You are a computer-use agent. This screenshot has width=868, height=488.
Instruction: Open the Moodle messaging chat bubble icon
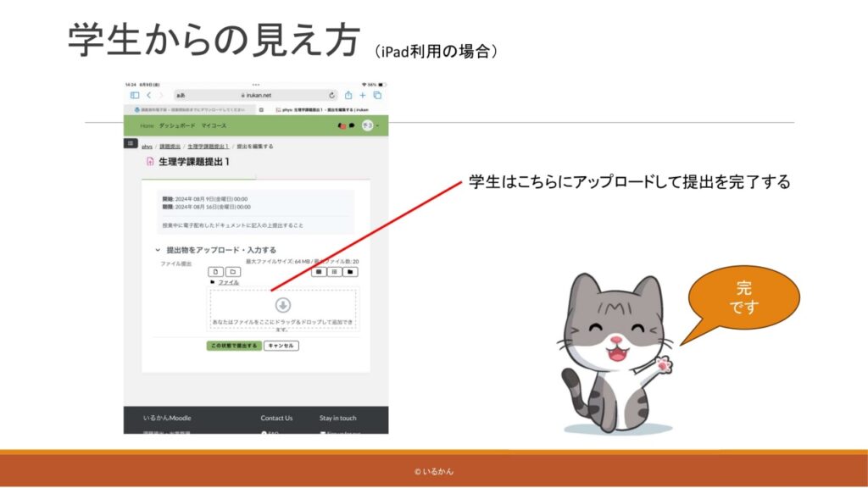(352, 125)
